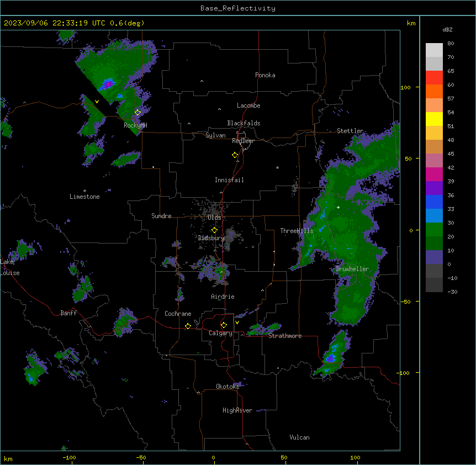Select the Drumheller label
The width and height of the screenshot is (476, 465).
pyautogui.click(x=352, y=269)
